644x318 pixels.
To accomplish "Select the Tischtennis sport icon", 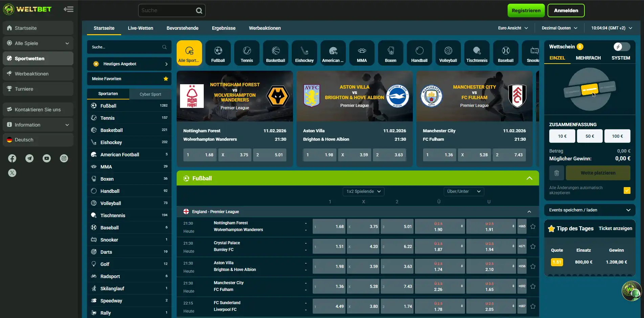I will [x=477, y=52].
